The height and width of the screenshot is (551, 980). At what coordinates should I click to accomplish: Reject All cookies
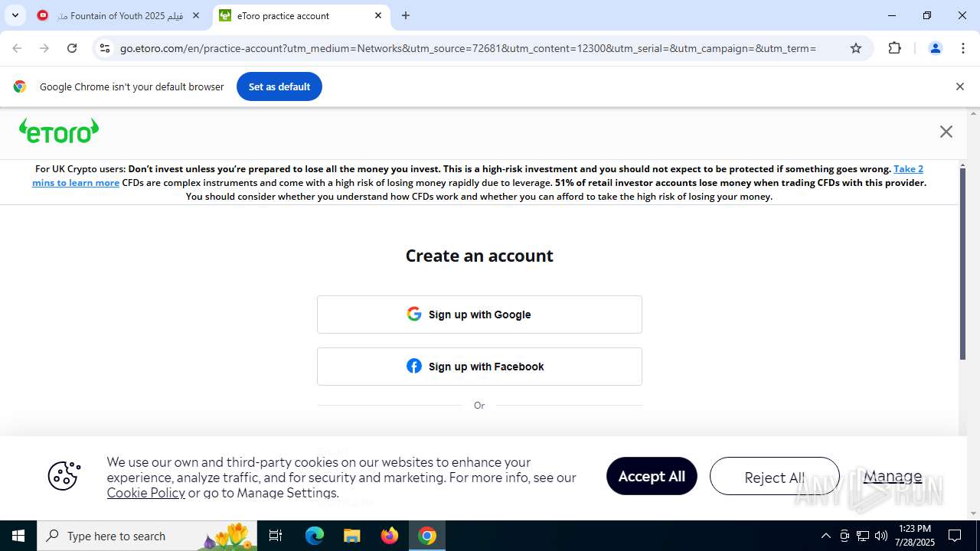(x=774, y=476)
